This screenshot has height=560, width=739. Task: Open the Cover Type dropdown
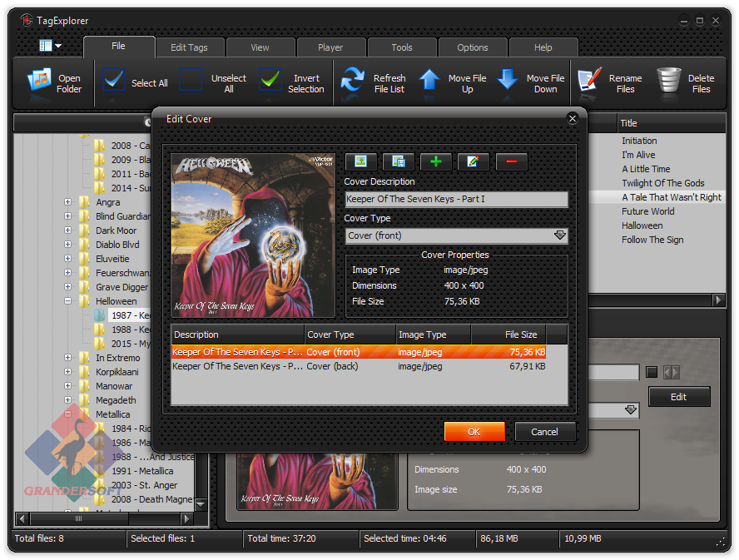click(x=560, y=235)
